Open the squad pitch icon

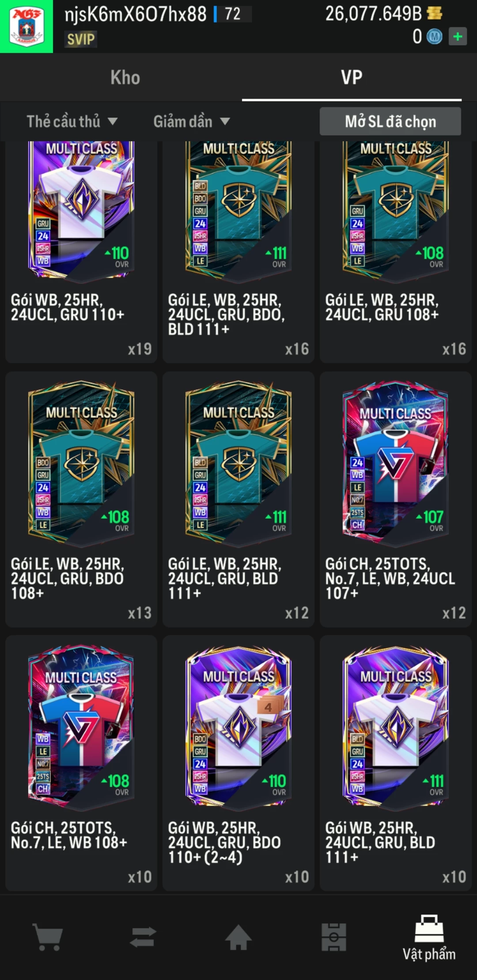point(334,936)
